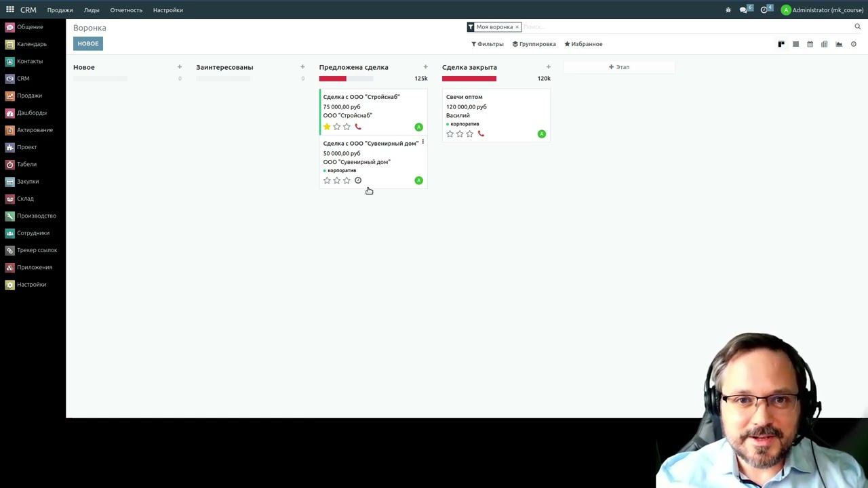Switch to Activity view icon
Viewport: 868px width, 488px height.
(854, 44)
